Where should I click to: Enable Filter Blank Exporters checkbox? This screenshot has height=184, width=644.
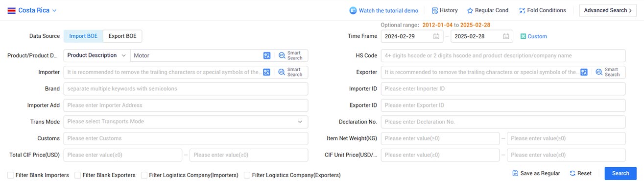pyautogui.click(x=78, y=175)
